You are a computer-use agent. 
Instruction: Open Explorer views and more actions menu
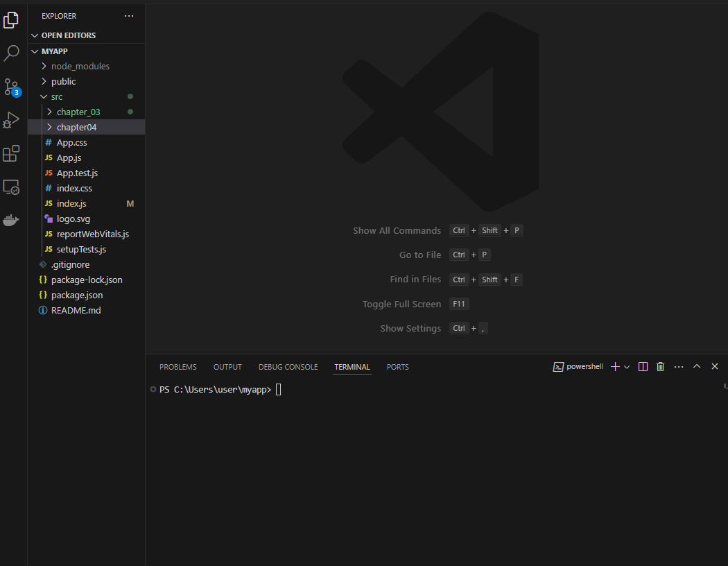coord(129,16)
